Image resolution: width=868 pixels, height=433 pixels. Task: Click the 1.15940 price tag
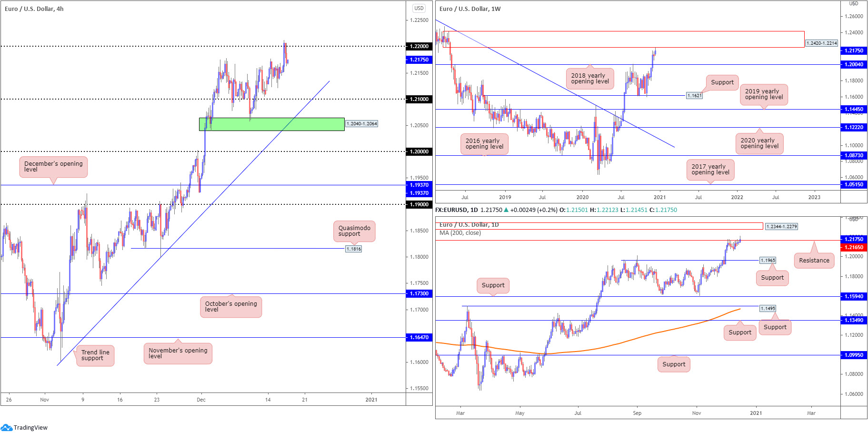[x=854, y=296]
